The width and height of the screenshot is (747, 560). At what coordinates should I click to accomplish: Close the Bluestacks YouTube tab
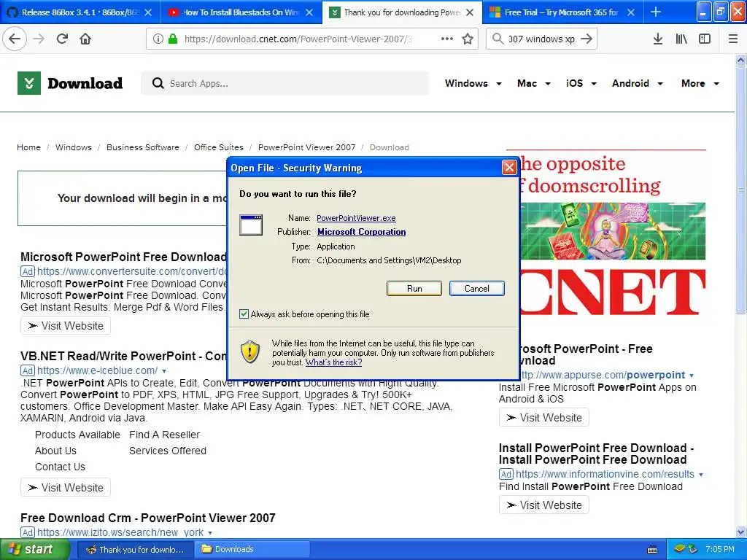point(309,12)
